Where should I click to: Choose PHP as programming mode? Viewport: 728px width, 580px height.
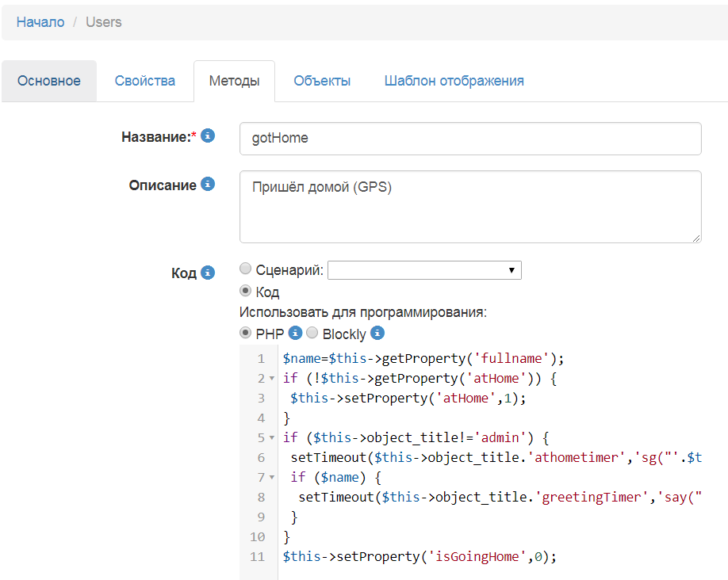pos(246,334)
